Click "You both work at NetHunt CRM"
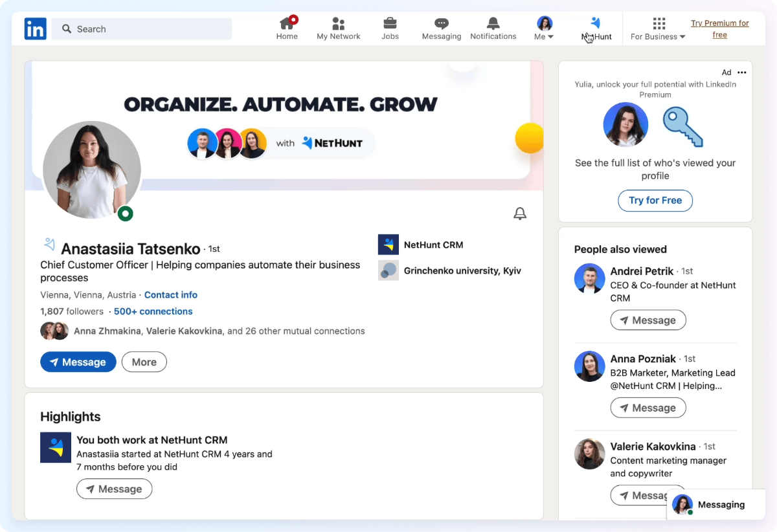The image size is (777, 532). (152, 440)
